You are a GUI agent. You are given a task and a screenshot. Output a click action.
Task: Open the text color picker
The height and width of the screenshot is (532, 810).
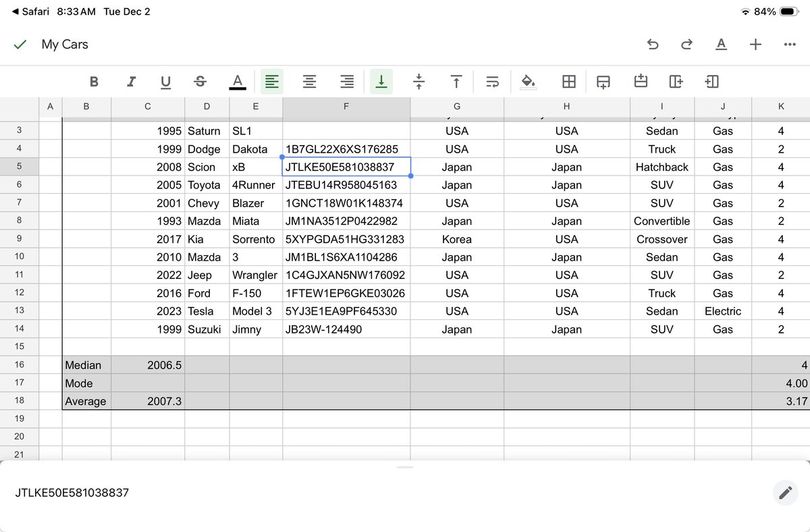coord(237,82)
